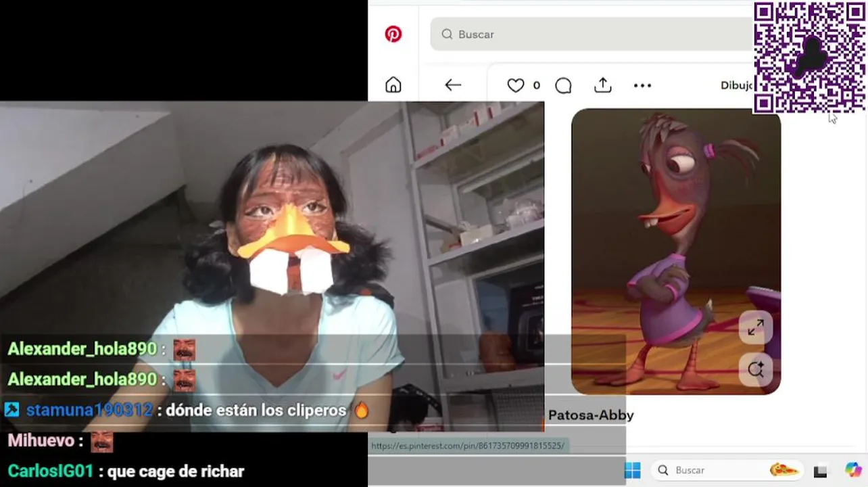This screenshot has width=868, height=487.
Task: Click the 'dónde están los cliperos' message
Action: [x=256, y=410]
